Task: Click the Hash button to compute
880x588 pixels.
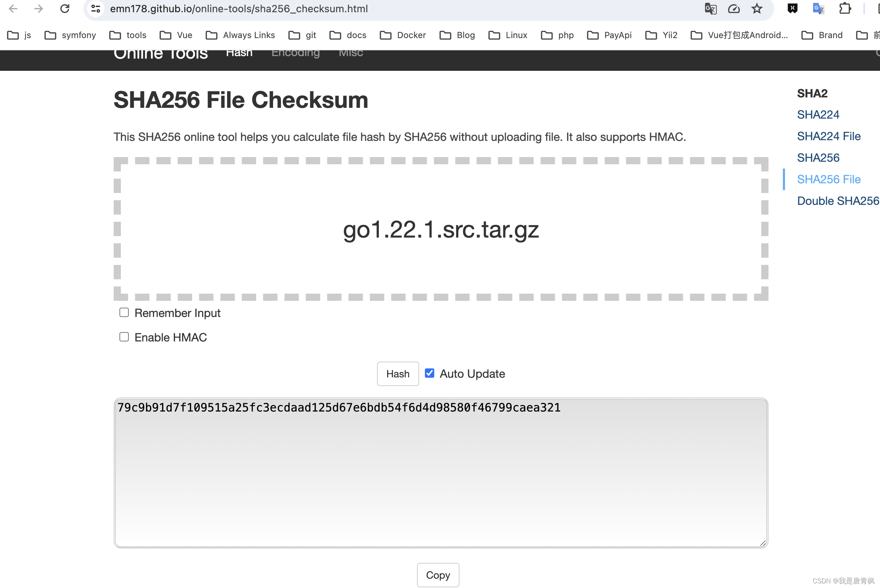Action: 397,374
